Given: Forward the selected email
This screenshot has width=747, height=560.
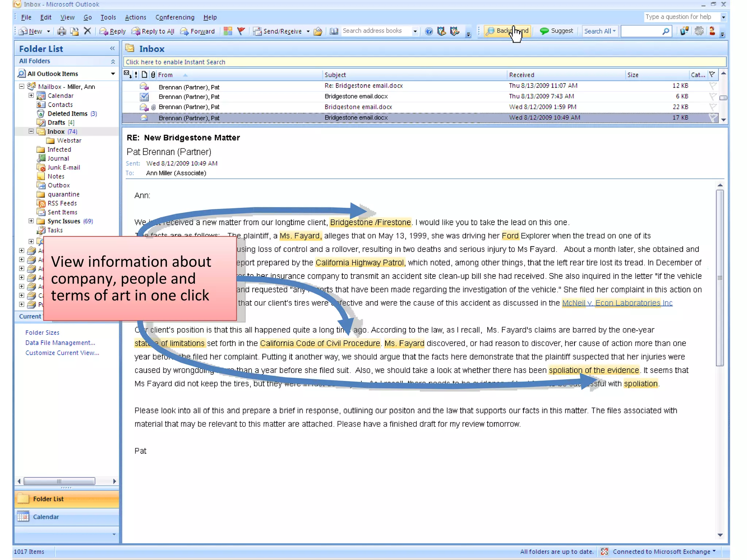Looking at the screenshot, I should tap(197, 31).
